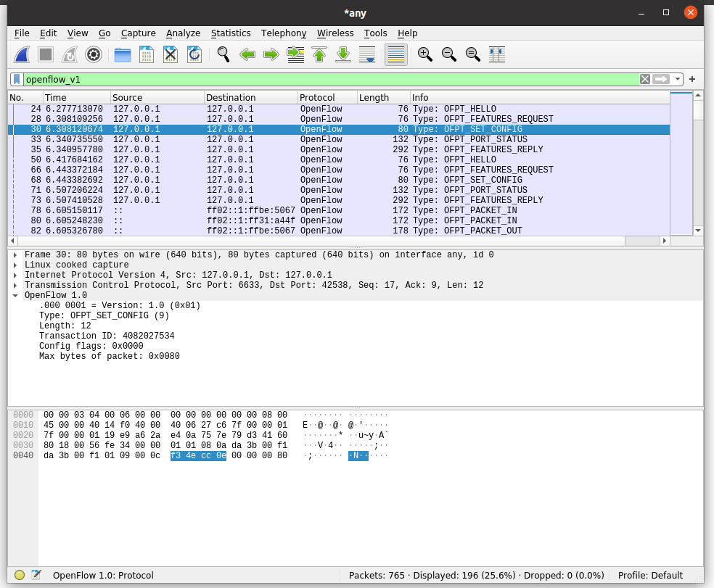Expand Internet Protocol Version 4 details
Viewport: 714px width, 588px height.
(15, 275)
